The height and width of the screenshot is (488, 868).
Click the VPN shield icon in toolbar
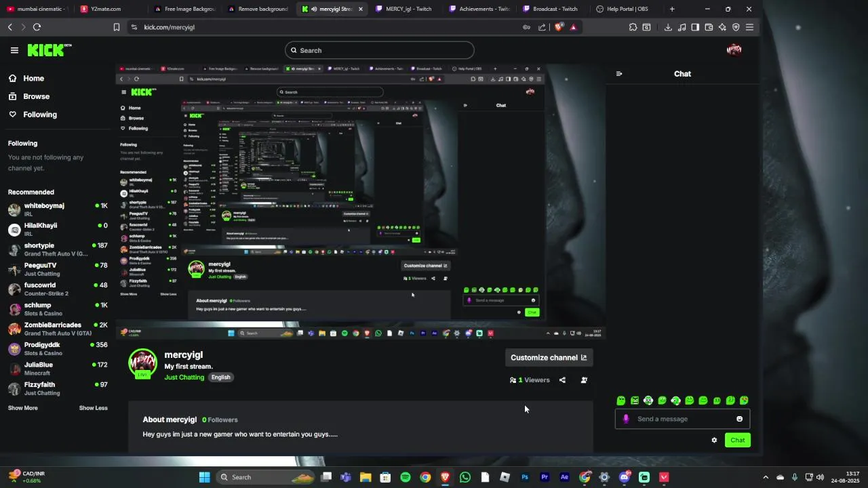(x=736, y=27)
